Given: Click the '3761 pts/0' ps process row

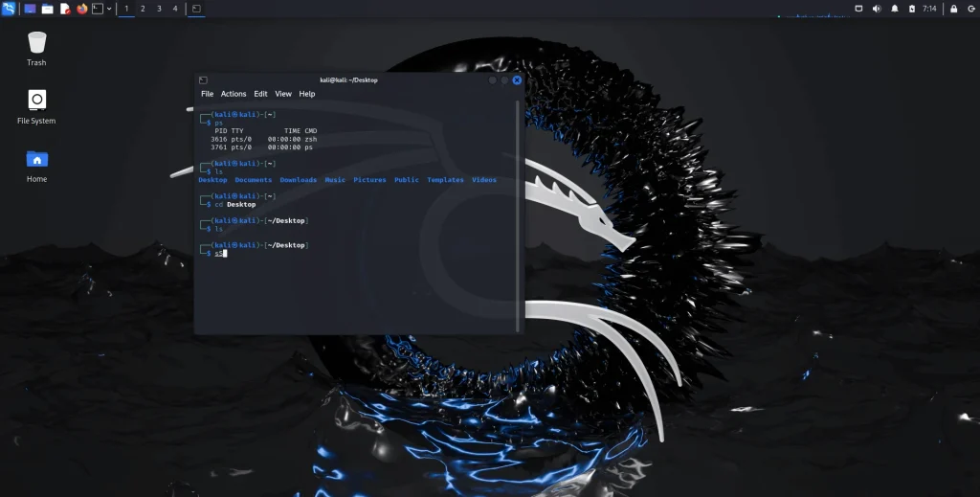Looking at the screenshot, I should pyautogui.click(x=262, y=147).
